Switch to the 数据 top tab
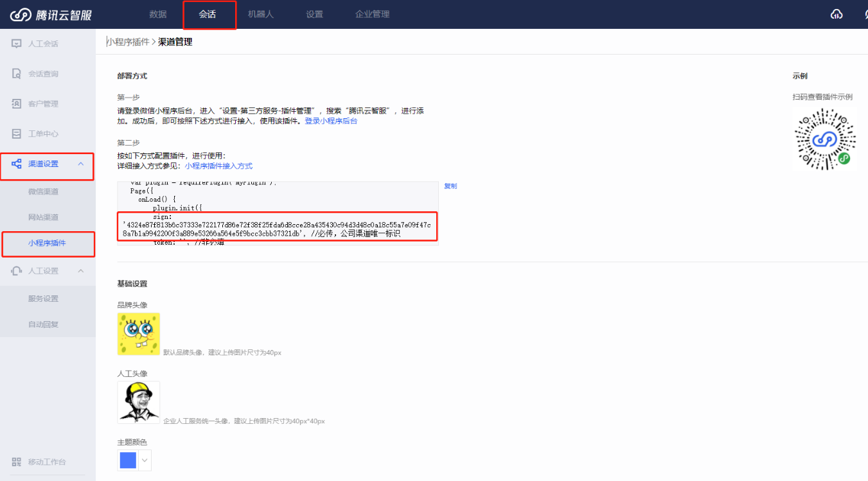Viewport: 868px width, 481px height. 158,14
